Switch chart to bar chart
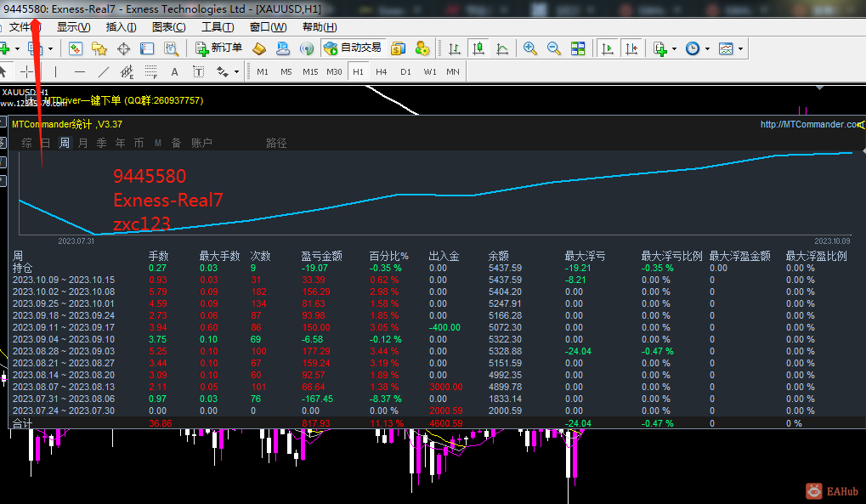The height and width of the screenshot is (504, 866). pyautogui.click(x=455, y=48)
